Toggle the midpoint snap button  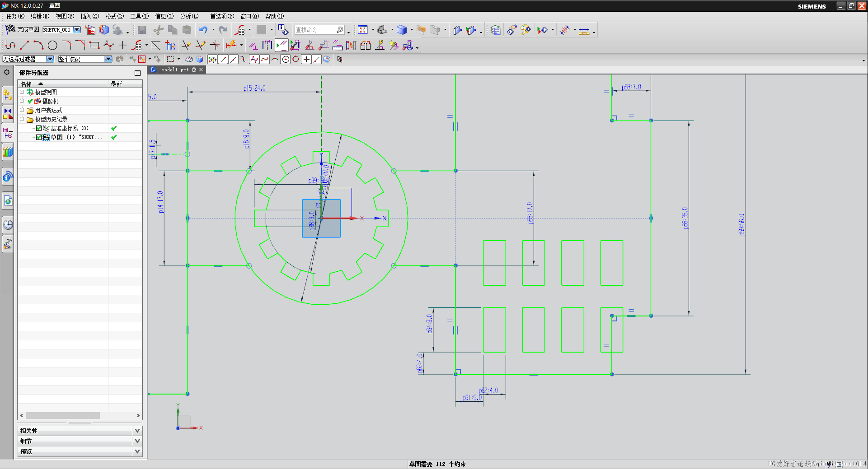pos(233,59)
